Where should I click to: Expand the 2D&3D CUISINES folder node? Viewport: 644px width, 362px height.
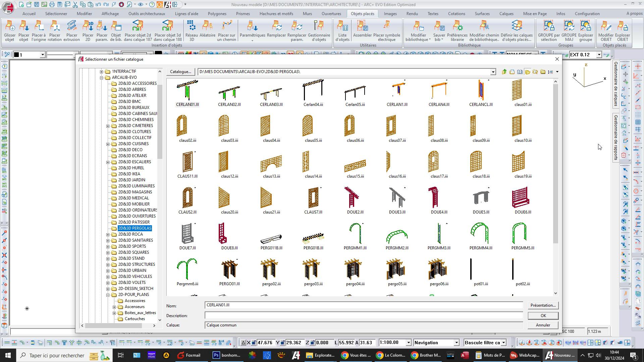[x=108, y=144]
